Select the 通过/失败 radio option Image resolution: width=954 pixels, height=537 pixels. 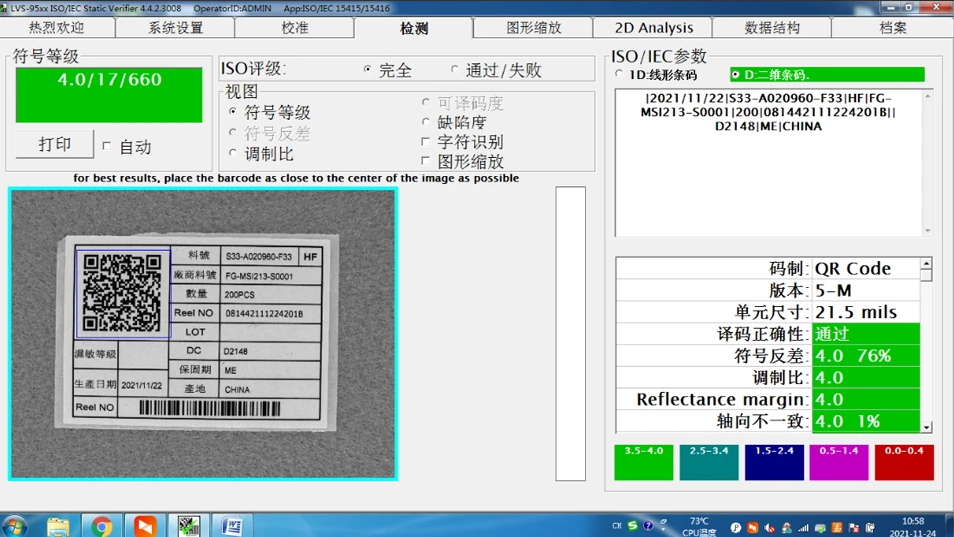tap(455, 70)
